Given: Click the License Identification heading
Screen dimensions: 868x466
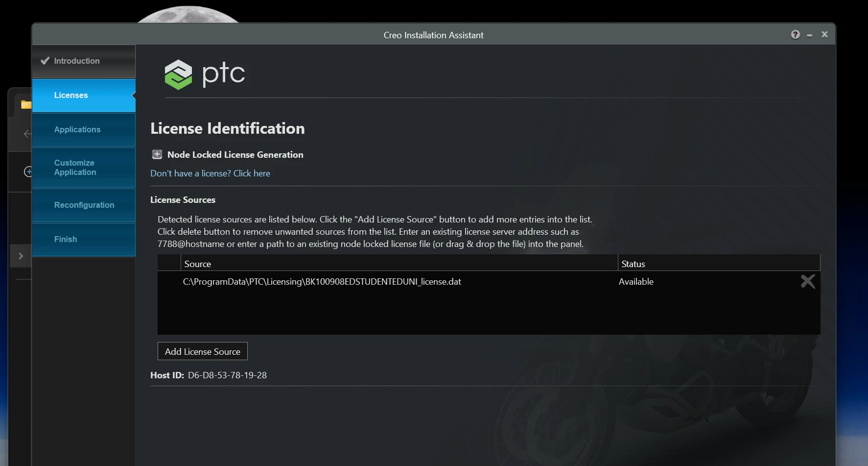Looking at the screenshot, I should (228, 128).
